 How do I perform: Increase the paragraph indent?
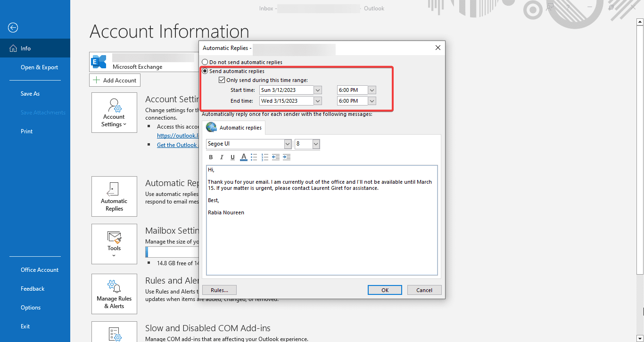[x=286, y=157]
